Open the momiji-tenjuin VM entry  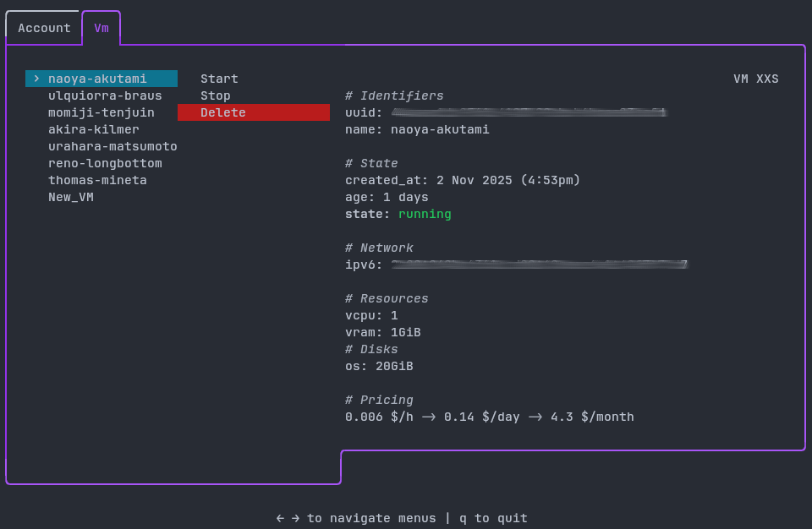point(101,112)
